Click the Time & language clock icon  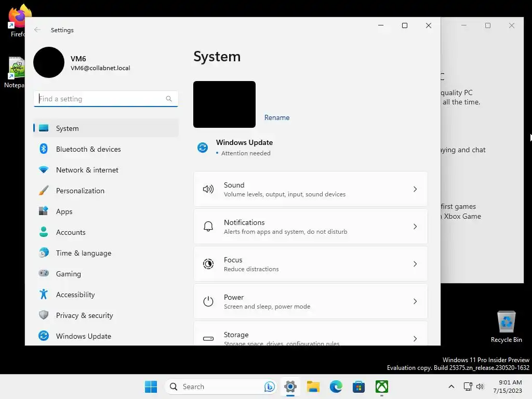pyautogui.click(x=44, y=253)
